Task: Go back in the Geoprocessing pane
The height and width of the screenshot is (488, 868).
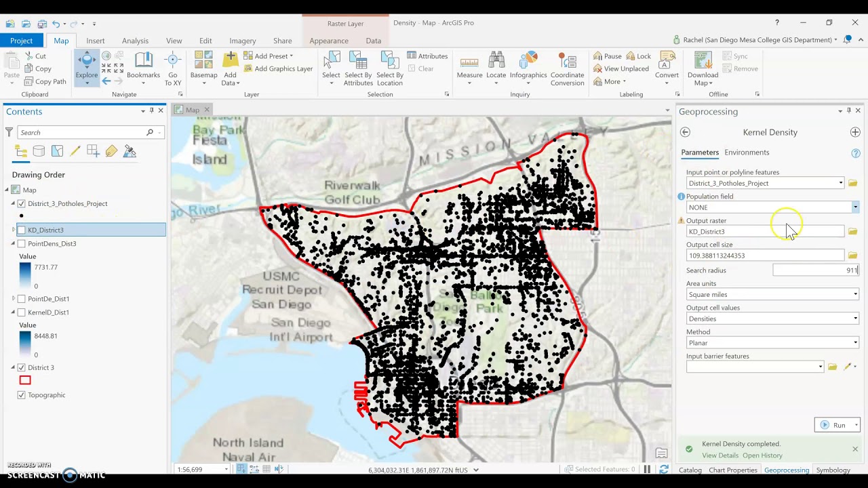Action: (685, 132)
